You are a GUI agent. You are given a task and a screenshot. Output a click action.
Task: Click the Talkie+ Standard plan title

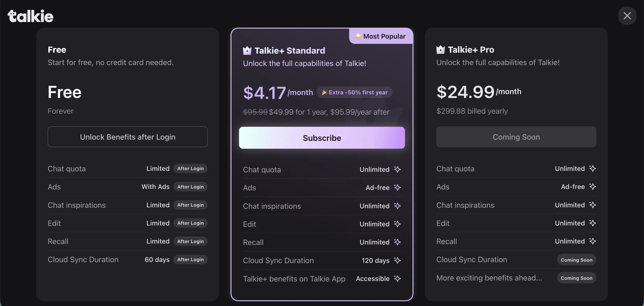click(290, 51)
